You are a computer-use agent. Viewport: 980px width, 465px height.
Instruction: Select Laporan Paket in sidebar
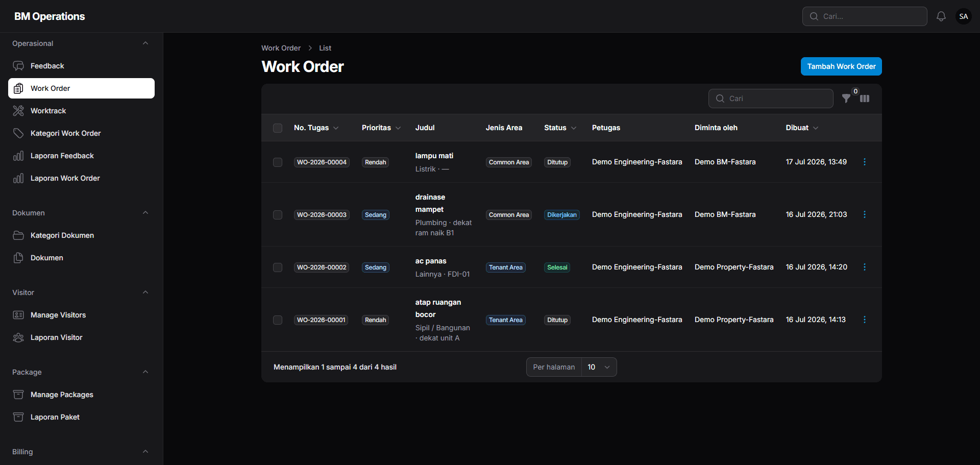click(81, 417)
